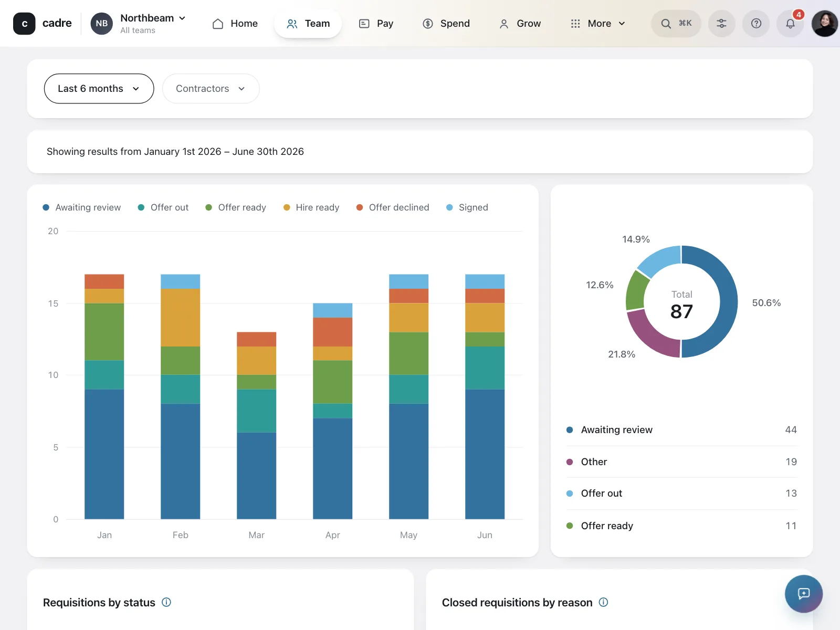840x630 pixels.
Task: Open the notifications bell
Action: pos(790,24)
